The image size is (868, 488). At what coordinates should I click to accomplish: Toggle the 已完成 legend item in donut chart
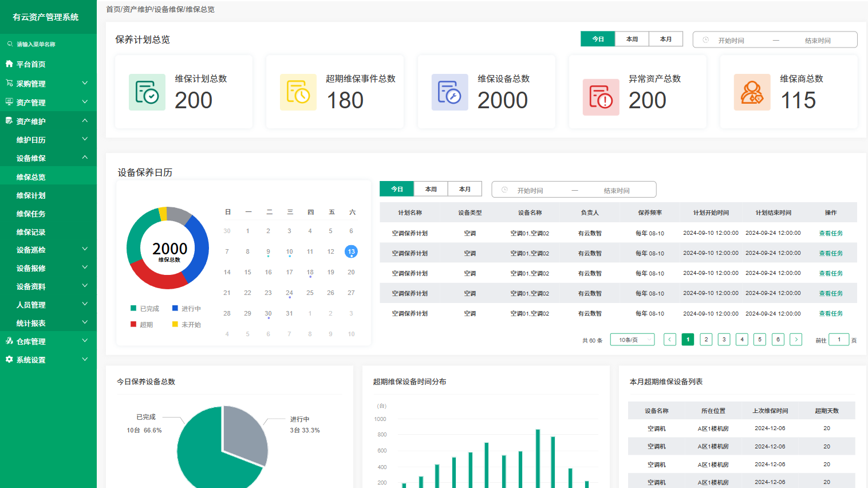click(145, 309)
